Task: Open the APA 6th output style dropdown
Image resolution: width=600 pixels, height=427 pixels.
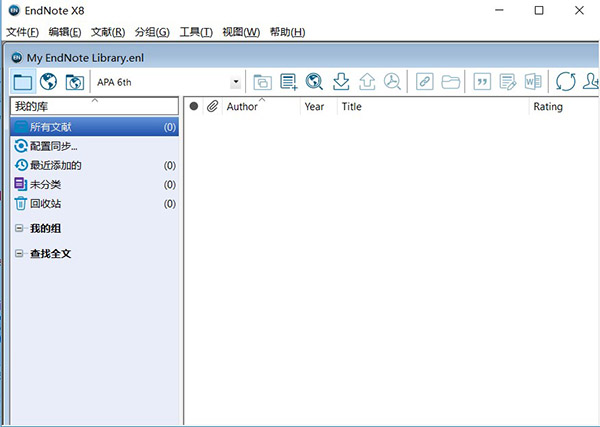Action: [x=236, y=82]
